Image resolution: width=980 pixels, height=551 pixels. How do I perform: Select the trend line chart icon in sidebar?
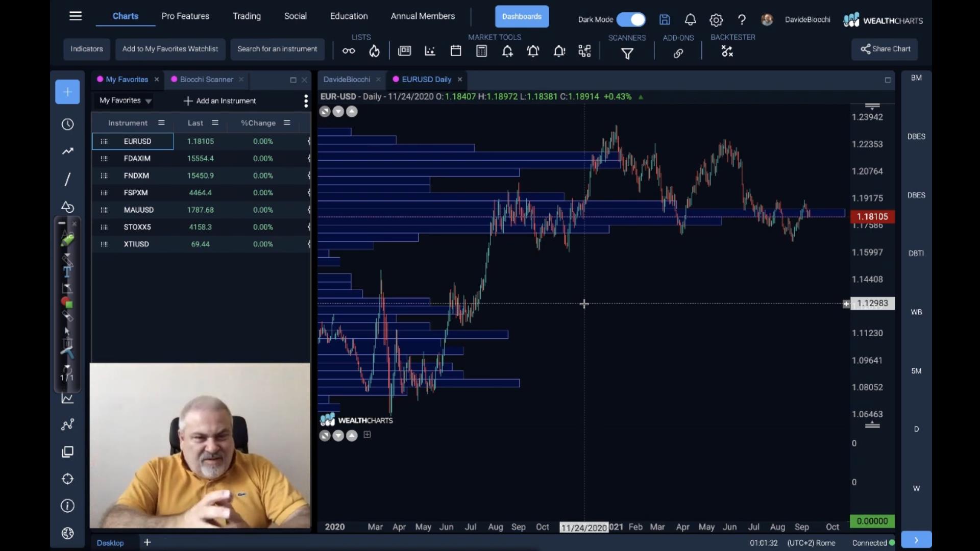67,151
